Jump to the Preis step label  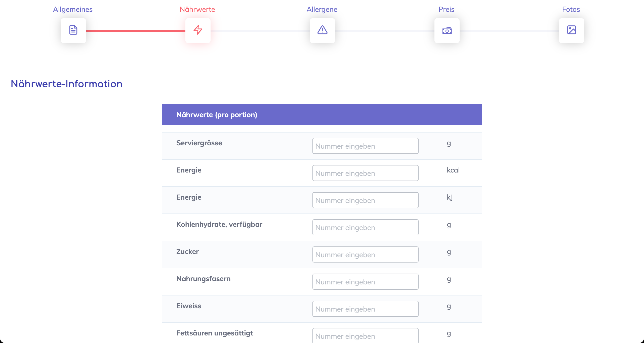coord(446,9)
